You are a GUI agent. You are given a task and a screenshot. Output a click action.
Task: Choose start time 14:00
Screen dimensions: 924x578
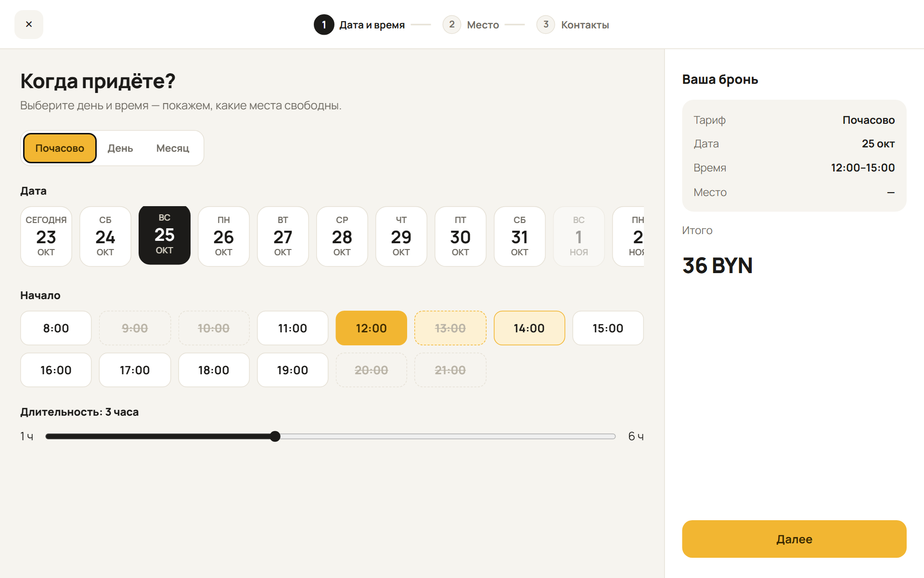[x=529, y=328]
